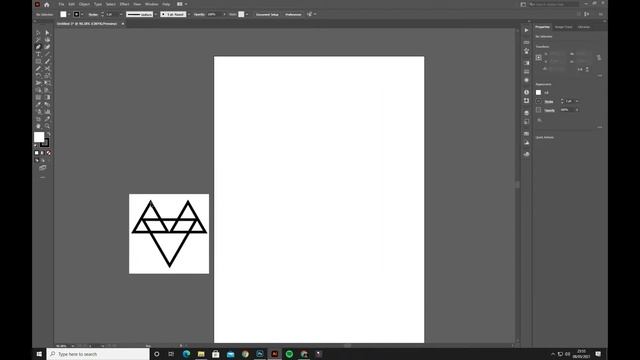Open the 3 pt. Round brush dropdown
The width and height of the screenshot is (640, 360).
coord(189,14)
